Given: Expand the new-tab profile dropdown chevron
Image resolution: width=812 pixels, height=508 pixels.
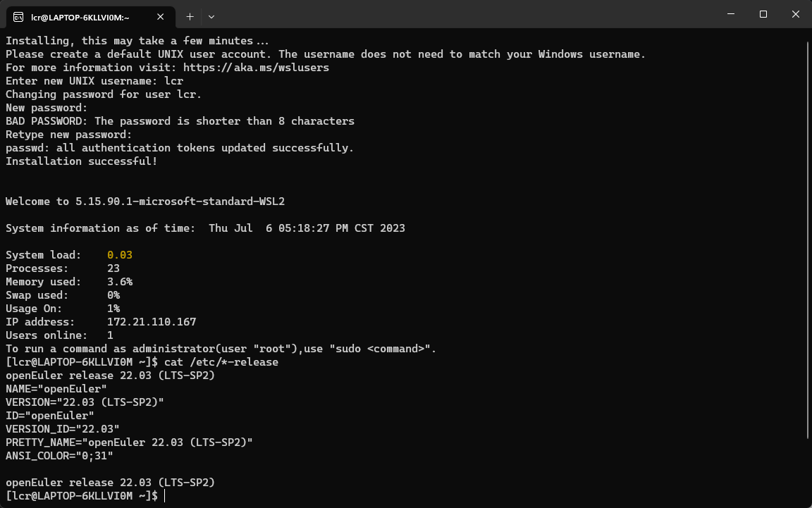Looking at the screenshot, I should 211,16.
